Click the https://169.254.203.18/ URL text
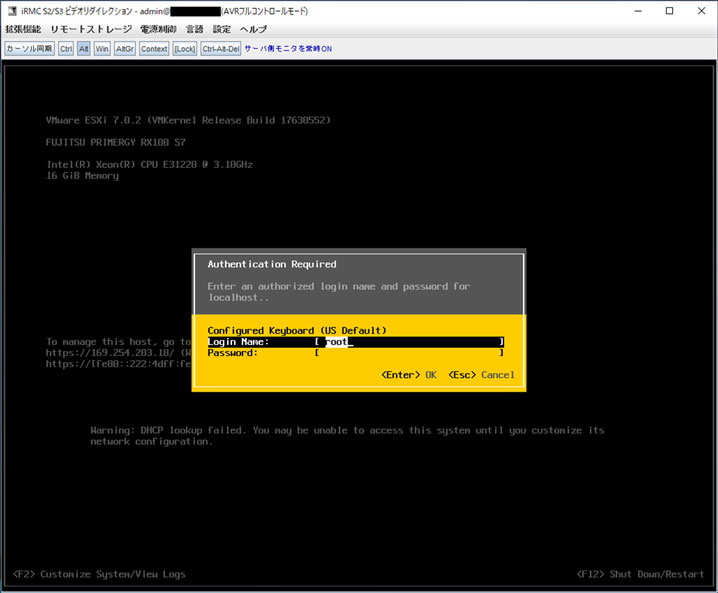The height and width of the screenshot is (593, 718). [110, 353]
